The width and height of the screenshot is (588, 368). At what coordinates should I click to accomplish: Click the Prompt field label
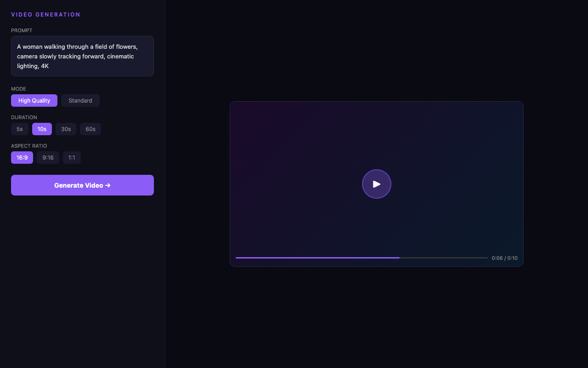tap(22, 30)
